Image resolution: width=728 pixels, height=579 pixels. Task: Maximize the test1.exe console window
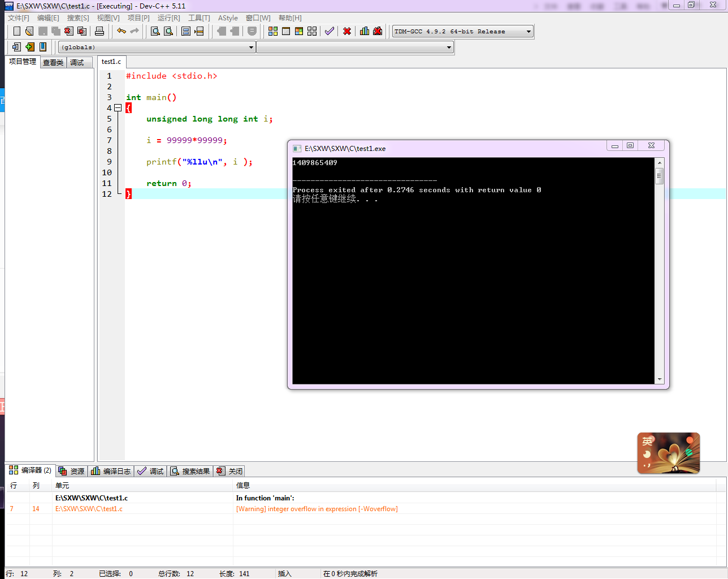click(630, 146)
